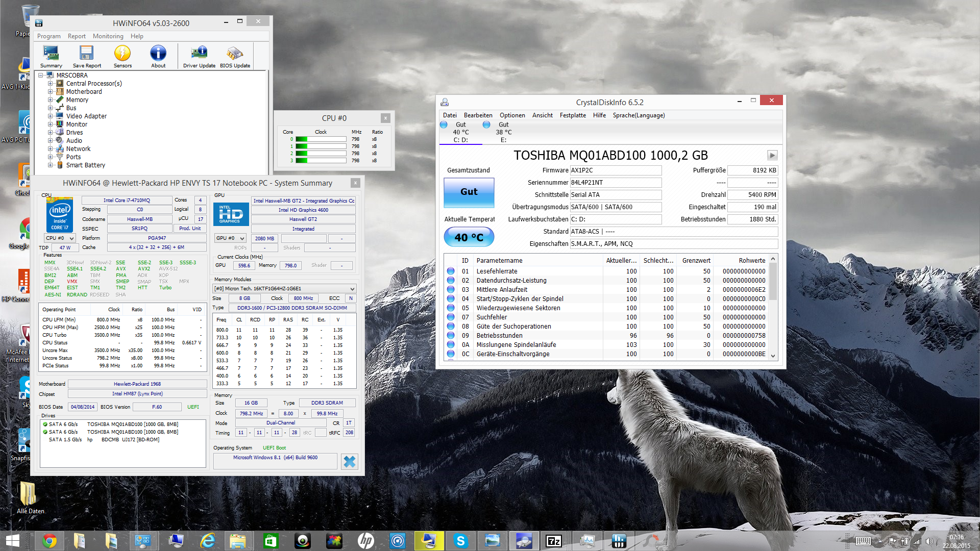Click the next disk arrow in CrystalDiskInfo
The width and height of the screenshot is (980, 551).
pos(772,155)
